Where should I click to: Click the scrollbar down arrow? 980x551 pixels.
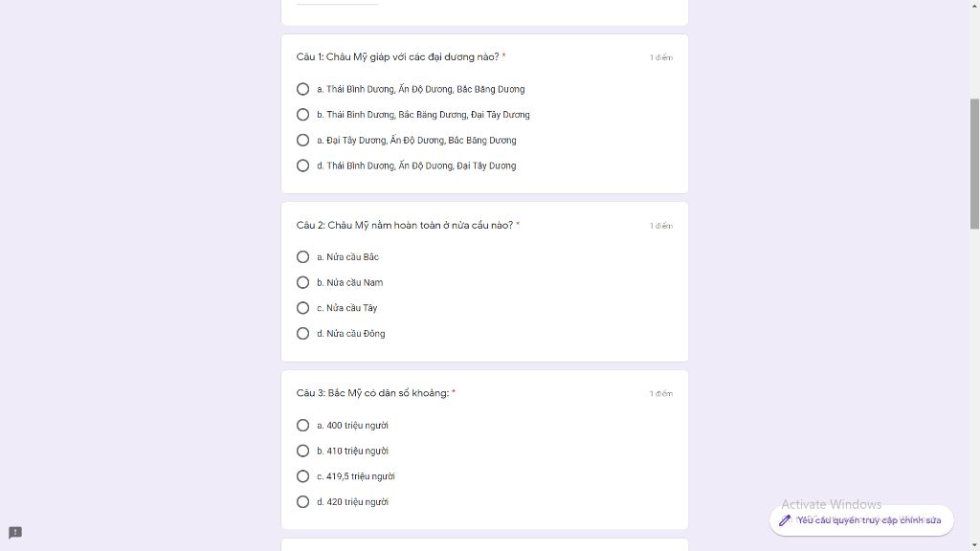[974, 546]
